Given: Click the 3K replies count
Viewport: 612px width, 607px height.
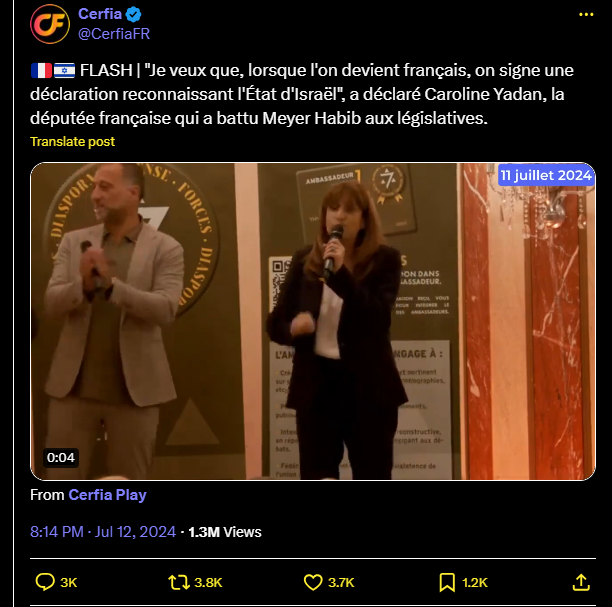Looking at the screenshot, I should pos(69,582).
